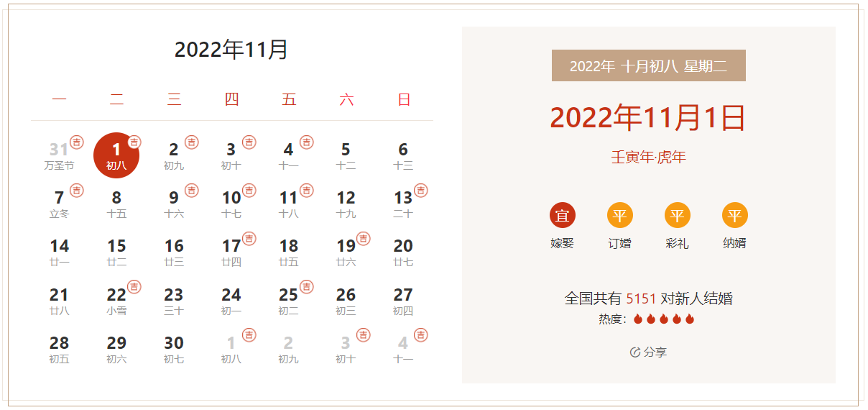The height and width of the screenshot is (410, 868).
Task: Pick November 11 十八 date
Action: tap(289, 204)
